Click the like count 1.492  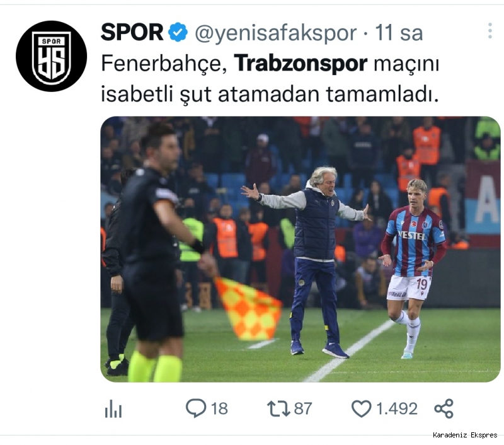397,408
